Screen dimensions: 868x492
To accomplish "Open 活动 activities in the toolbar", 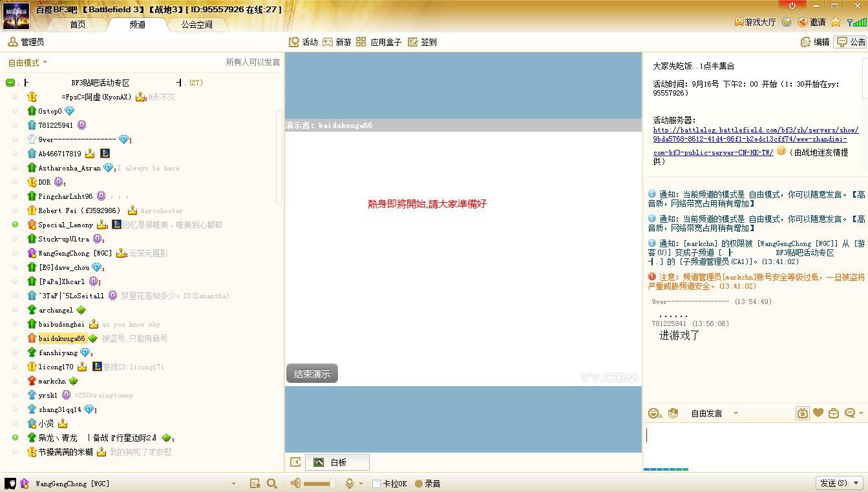I will (304, 42).
